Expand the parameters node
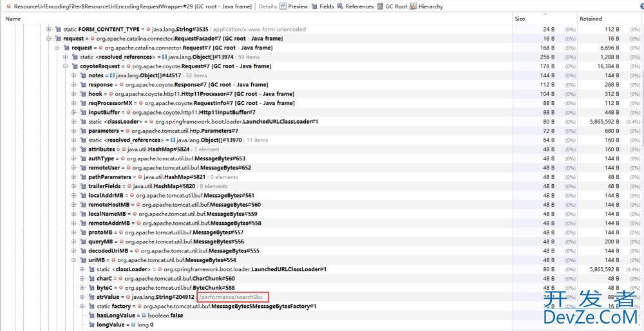The image size is (644, 331). 74,131
